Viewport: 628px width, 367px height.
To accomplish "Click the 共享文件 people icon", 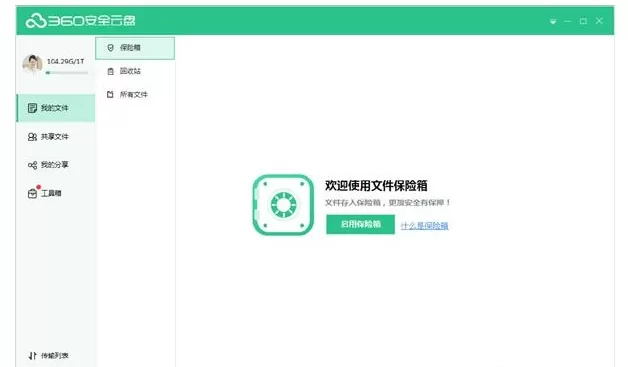I will tap(32, 137).
